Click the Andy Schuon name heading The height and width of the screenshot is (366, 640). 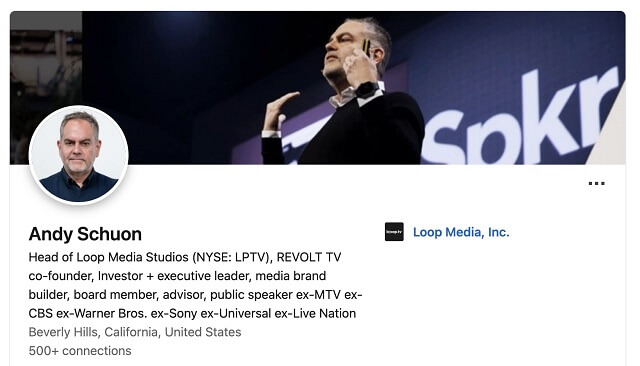[x=85, y=234]
